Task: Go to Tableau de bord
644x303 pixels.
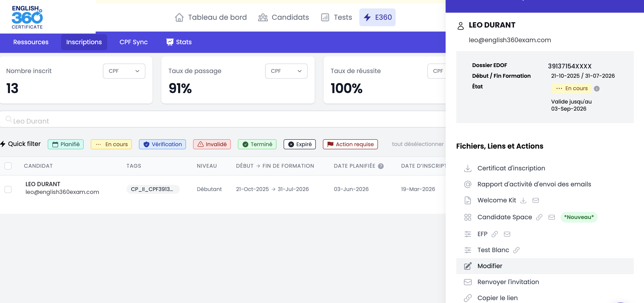Action: tap(211, 17)
